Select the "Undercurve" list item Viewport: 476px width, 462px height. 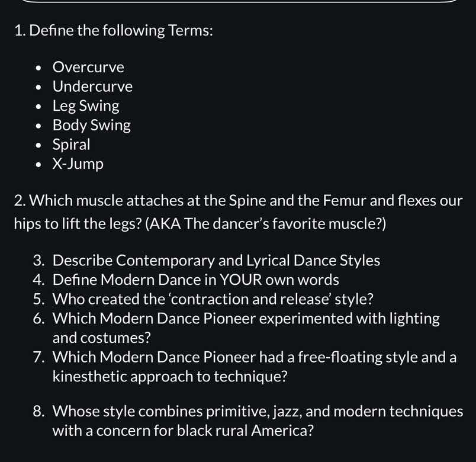click(x=92, y=86)
